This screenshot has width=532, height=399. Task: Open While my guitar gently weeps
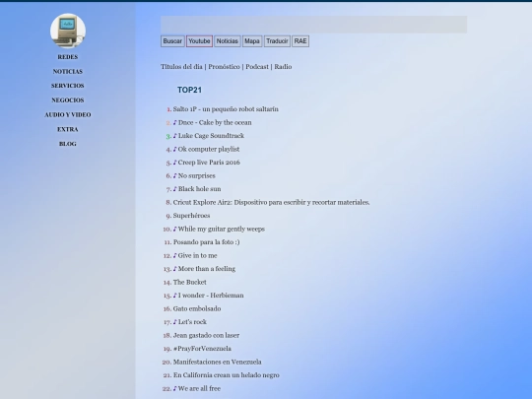[x=222, y=229]
